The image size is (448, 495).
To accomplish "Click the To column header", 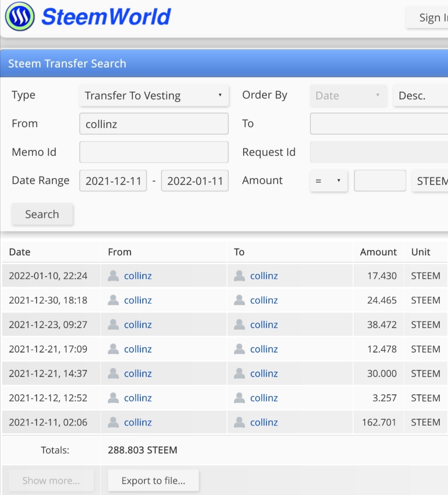I will [239, 252].
